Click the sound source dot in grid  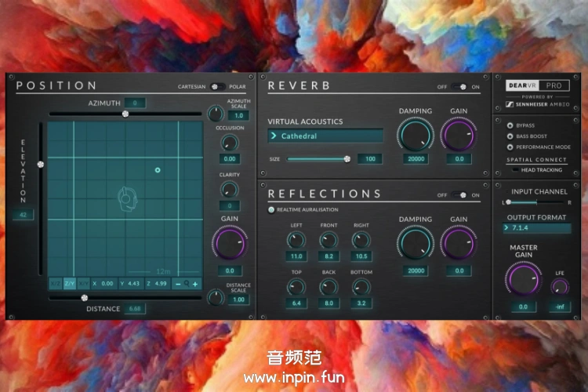point(158,169)
